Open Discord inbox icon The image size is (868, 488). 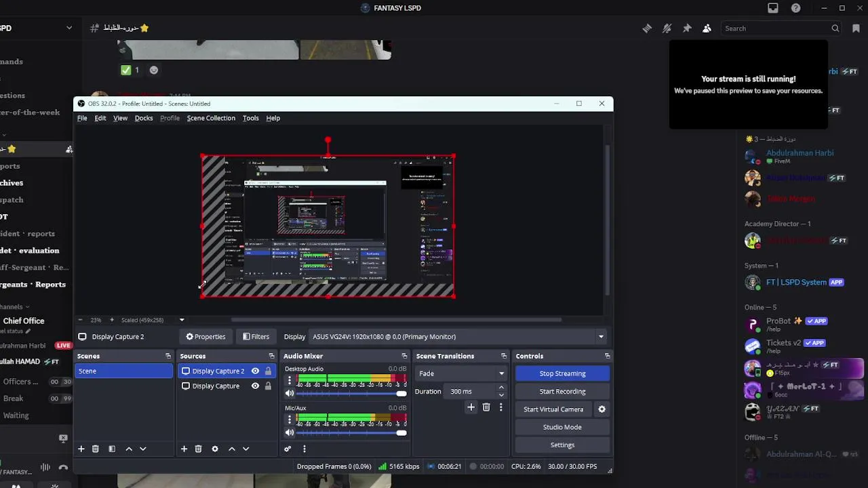point(773,8)
